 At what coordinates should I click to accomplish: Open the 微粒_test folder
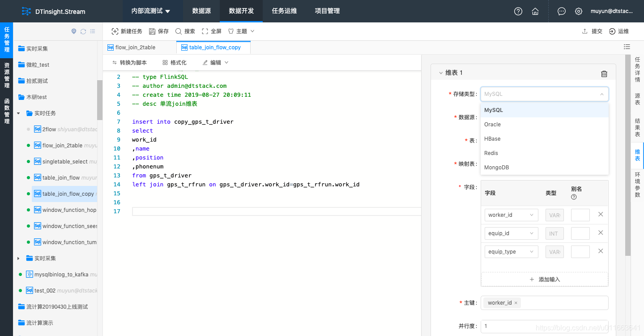(38, 65)
